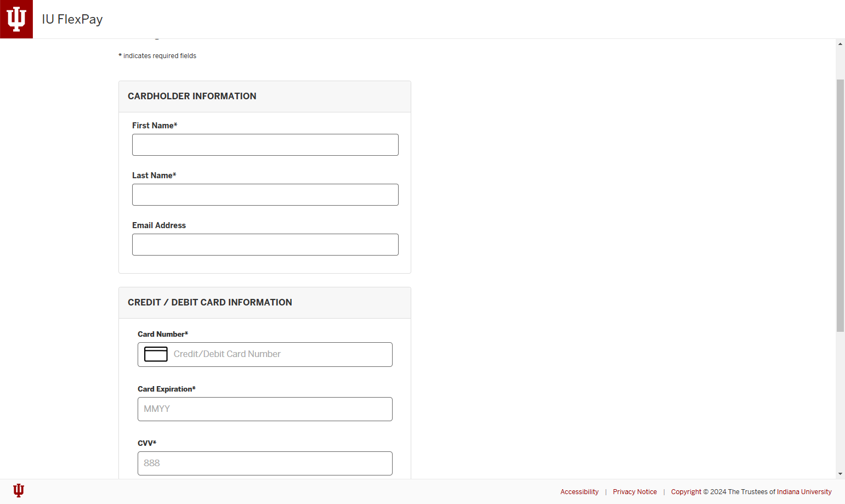Click the CARDHOLDER INFORMATION heading
Image resolution: width=845 pixels, height=504 pixels.
[x=192, y=96]
